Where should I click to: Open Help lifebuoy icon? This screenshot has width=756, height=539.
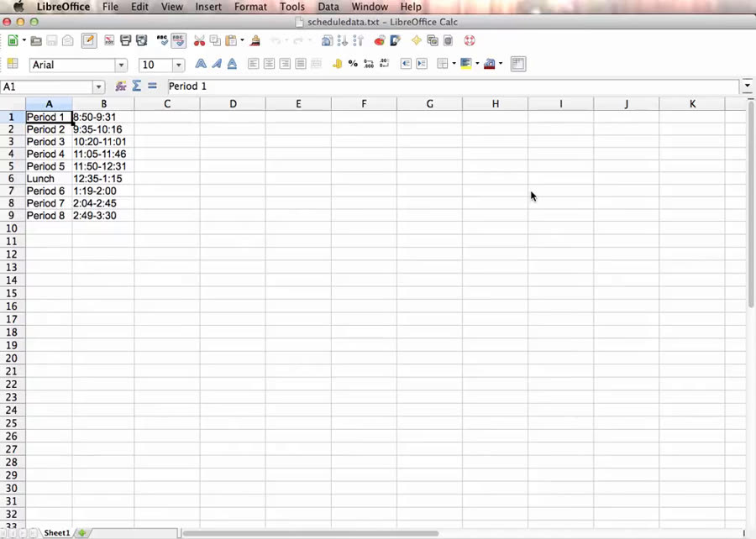470,40
